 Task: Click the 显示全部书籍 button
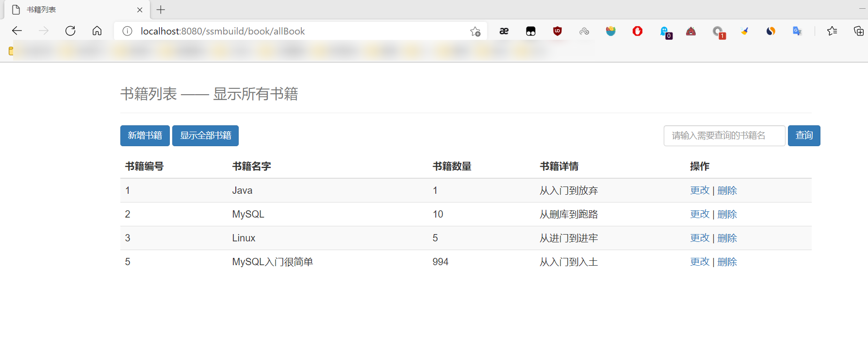(x=205, y=136)
